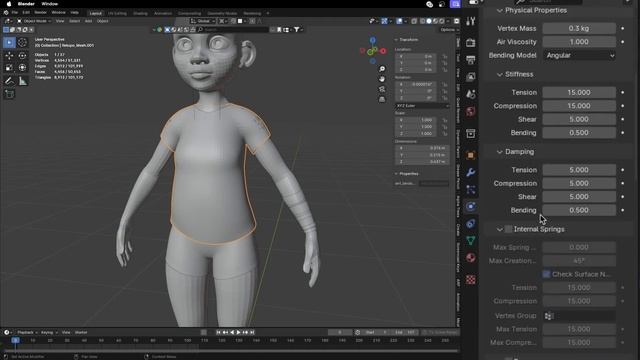Open the Object Mode dropdown
The image size is (640, 360).
tap(34, 21)
